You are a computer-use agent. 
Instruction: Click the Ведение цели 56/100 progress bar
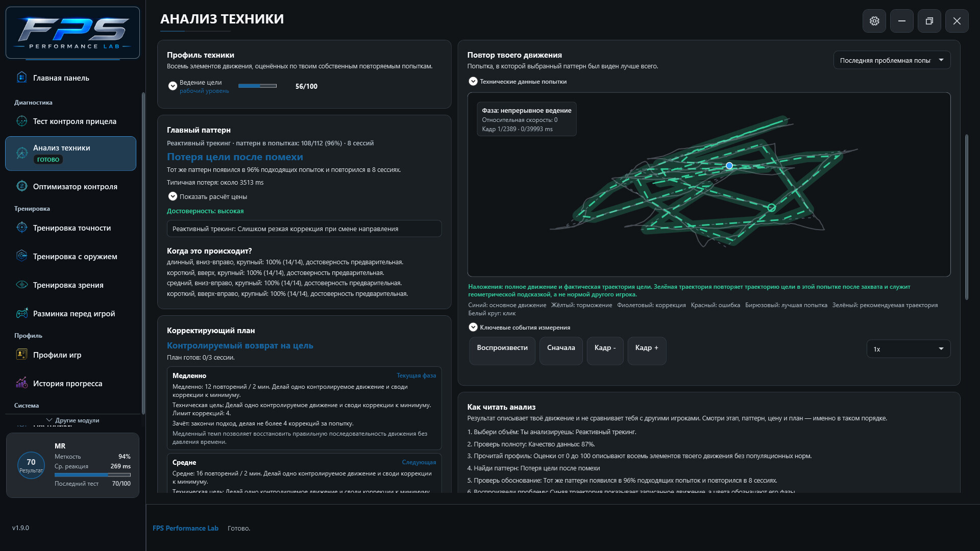point(257,86)
